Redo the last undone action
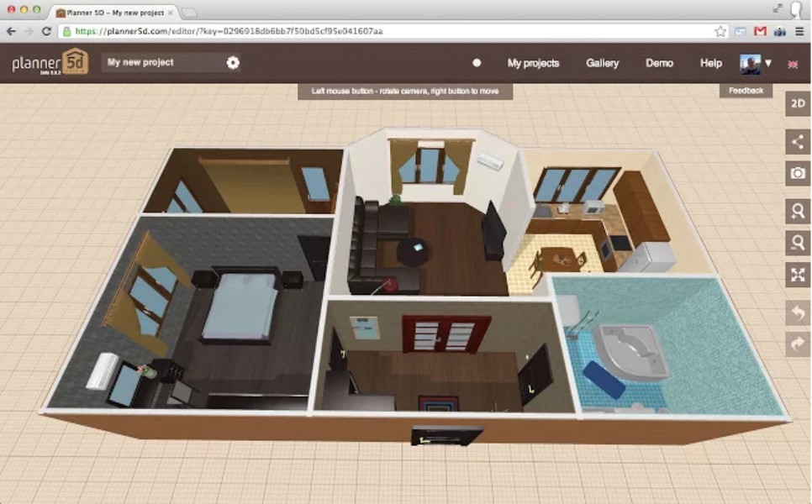Screen dimensions: 812x504 point(797,344)
